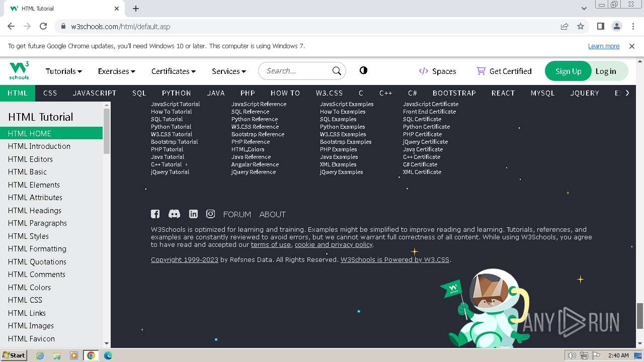Image resolution: width=644 pixels, height=362 pixels.
Task: Toggle dark mode contrast icon
Action: point(363,70)
